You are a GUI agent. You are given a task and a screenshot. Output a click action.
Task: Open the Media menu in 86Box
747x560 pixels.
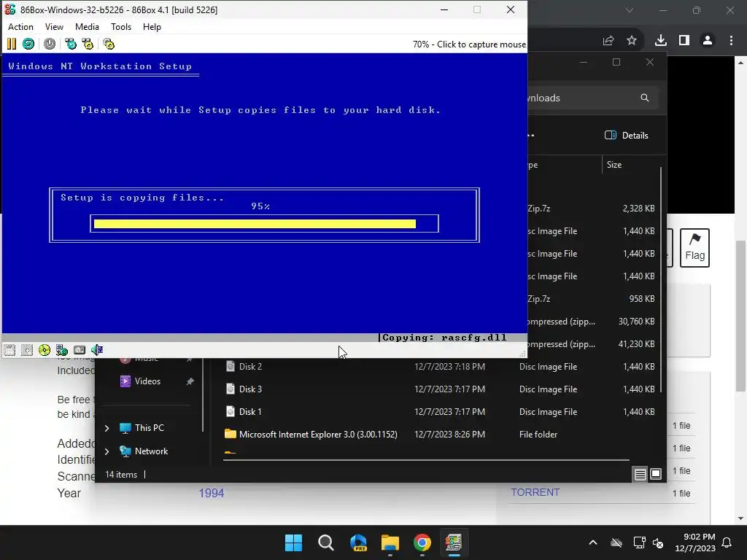pos(88,27)
